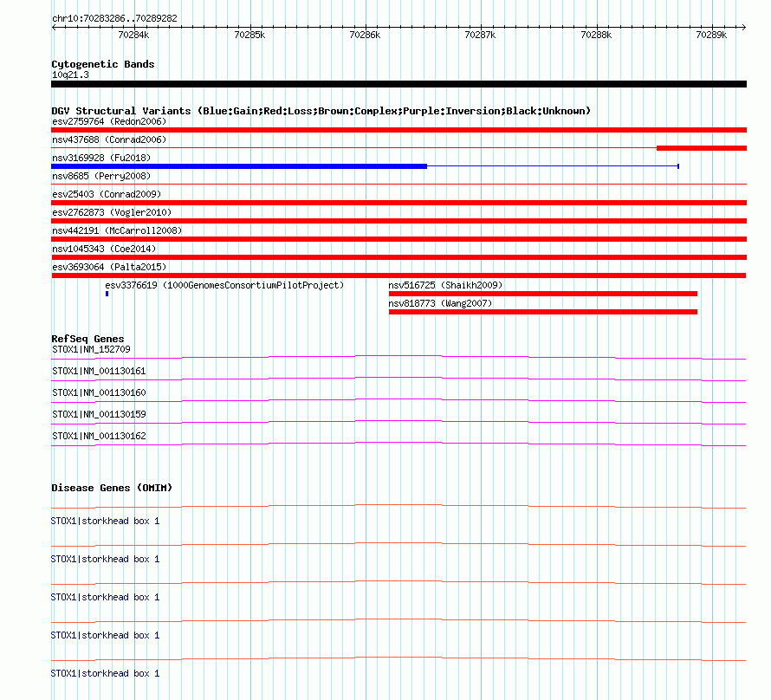This screenshot has height=700, width=771.
Task: Select transcript STOX1|NM_152709
Action: point(92,349)
